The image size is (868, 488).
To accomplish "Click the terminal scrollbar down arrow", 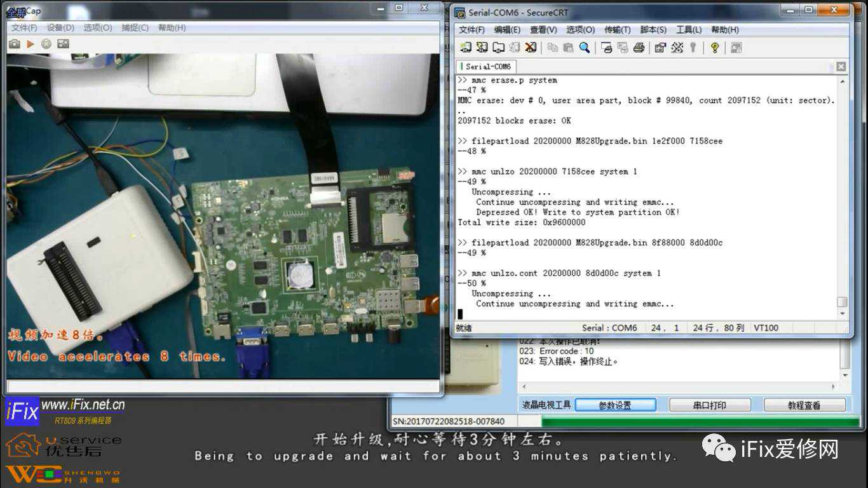I will [843, 314].
